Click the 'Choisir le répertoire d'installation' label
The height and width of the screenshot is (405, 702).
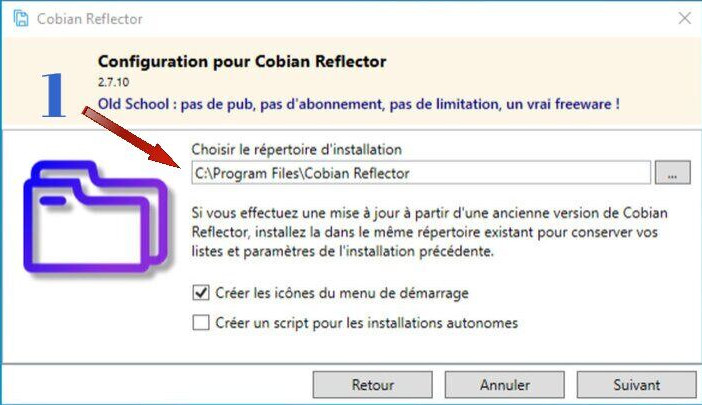click(x=297, y=149)
